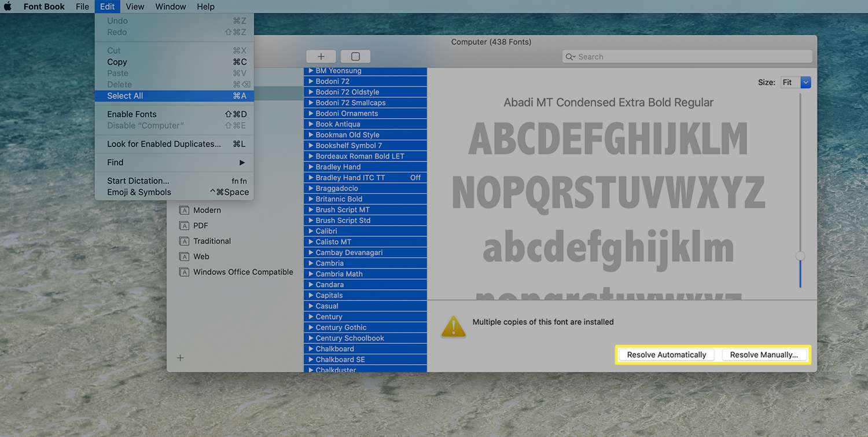Click the yellow warning triangle icon

pos(454,327)
